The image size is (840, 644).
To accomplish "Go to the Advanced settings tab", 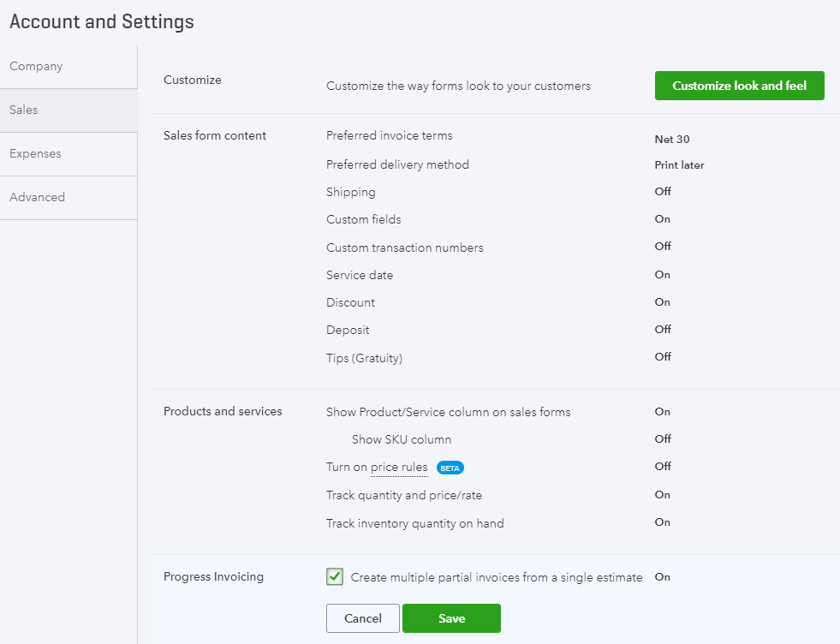I will click(x=69, y=198).
